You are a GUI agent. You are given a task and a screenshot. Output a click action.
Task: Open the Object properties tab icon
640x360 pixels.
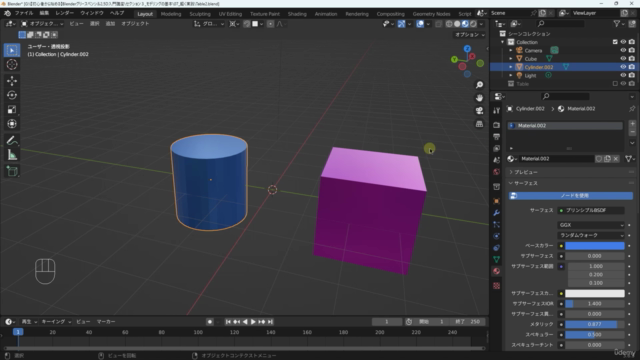pos(496,201)
